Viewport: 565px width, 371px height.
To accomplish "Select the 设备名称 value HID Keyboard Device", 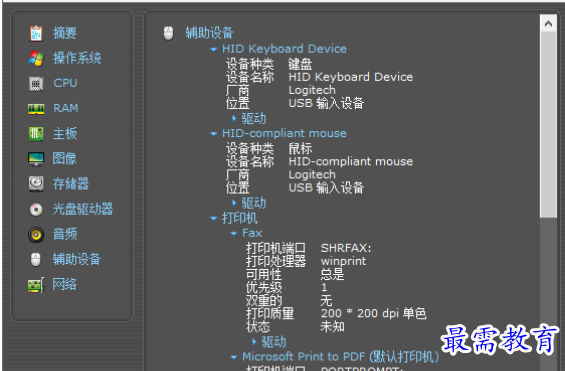I will (351, 77).
